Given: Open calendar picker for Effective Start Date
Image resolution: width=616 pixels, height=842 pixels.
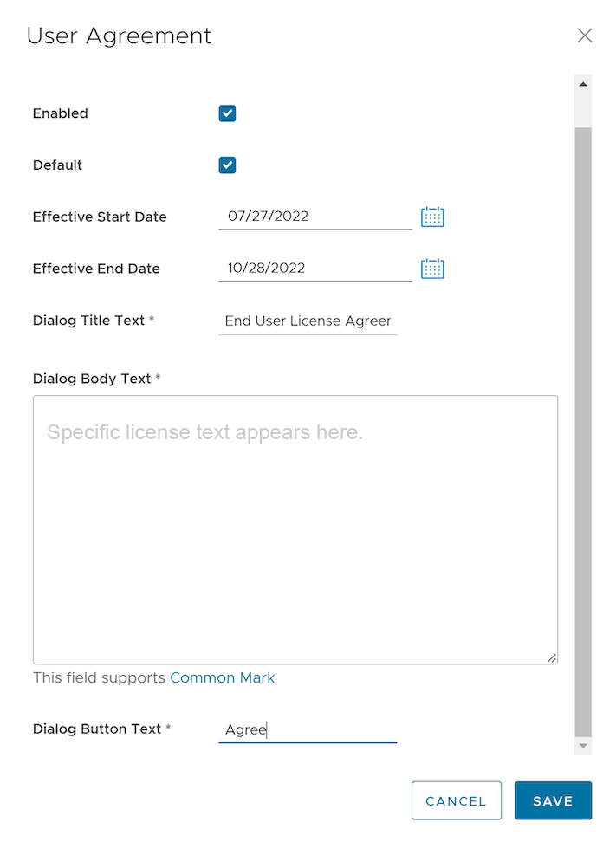Looking at the screenshot, I should coord(432,217).
